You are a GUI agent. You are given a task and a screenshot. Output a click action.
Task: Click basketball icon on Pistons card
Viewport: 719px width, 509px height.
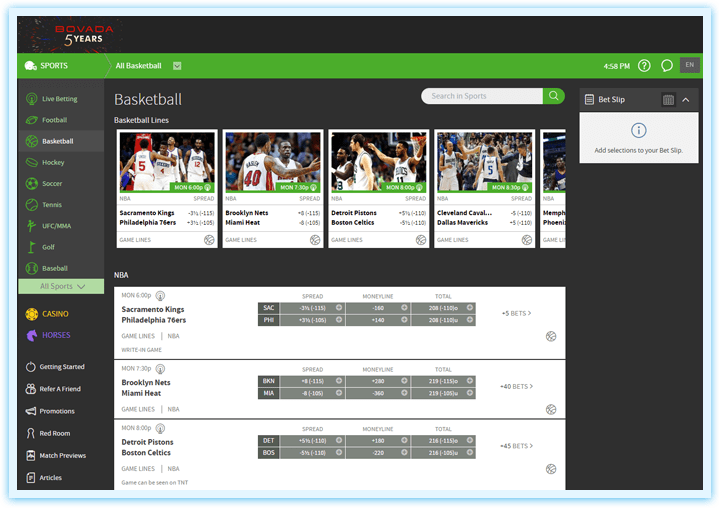pos(421,240)
